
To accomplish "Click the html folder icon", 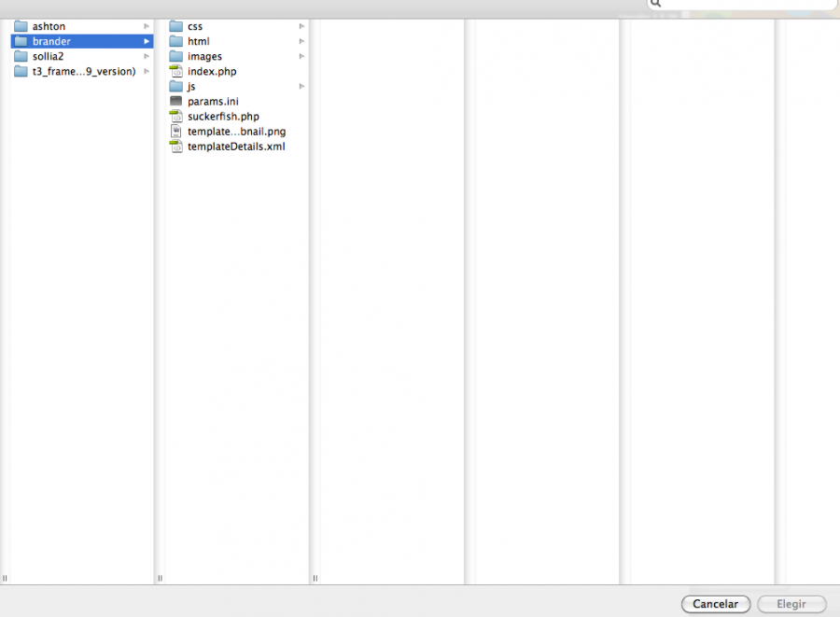I will (x=176, y=41).
